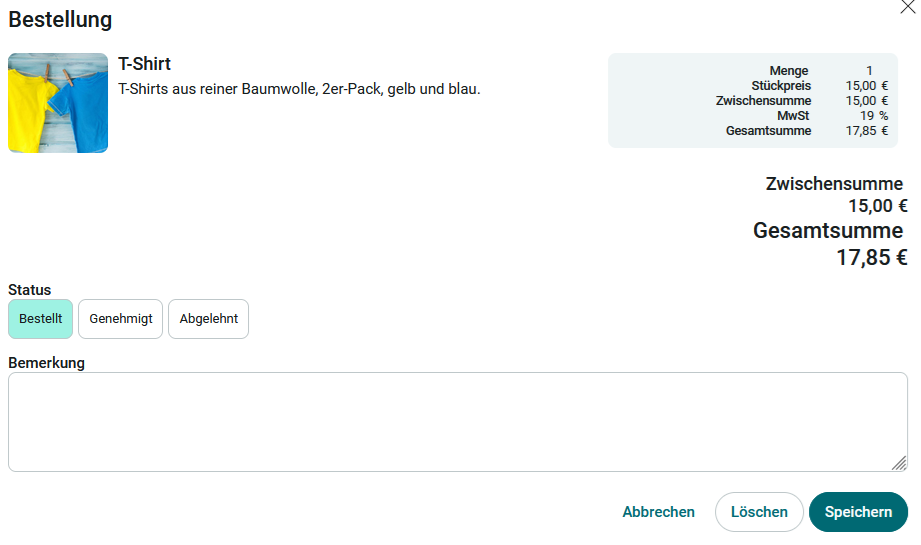Click the T-Shirt product thumbnail image

point(58,103)
